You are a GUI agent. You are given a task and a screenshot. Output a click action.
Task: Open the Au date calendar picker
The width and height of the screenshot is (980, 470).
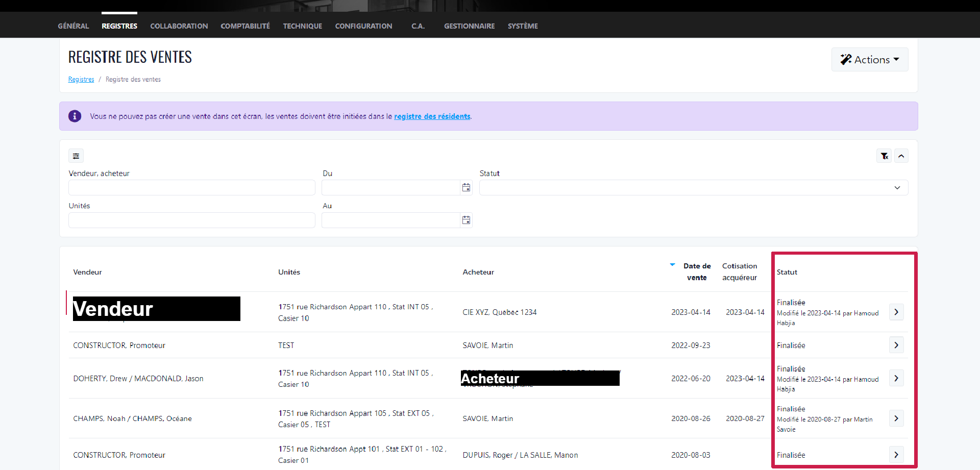466,220
